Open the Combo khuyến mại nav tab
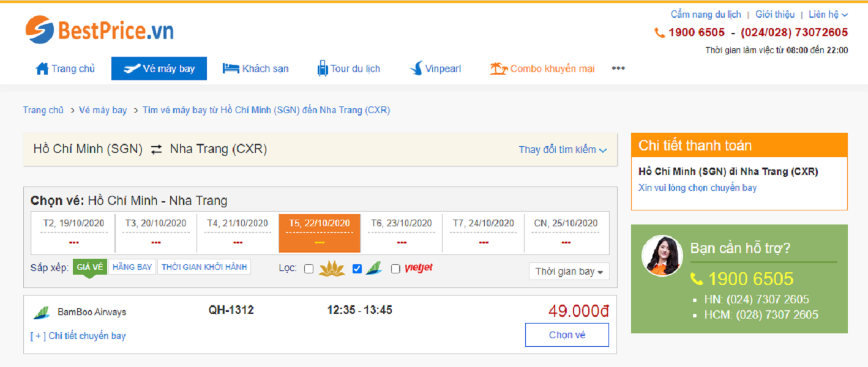 coord(542,69)
